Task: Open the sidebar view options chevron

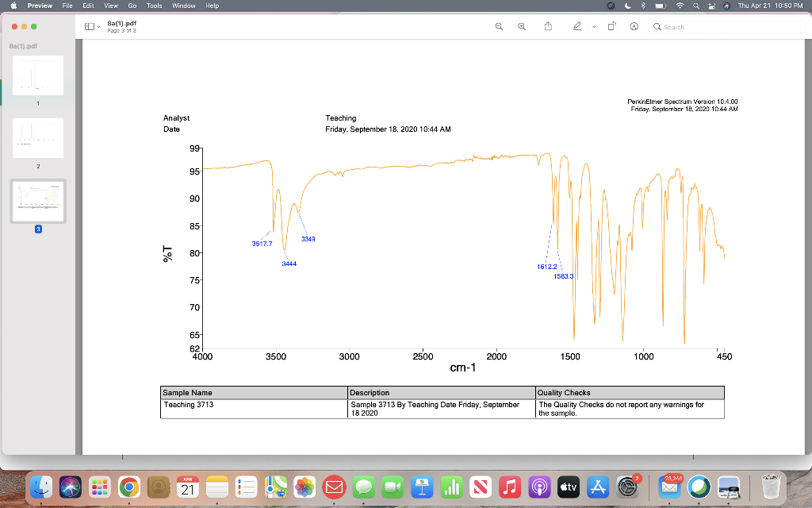Action: [x=98, y=27]
